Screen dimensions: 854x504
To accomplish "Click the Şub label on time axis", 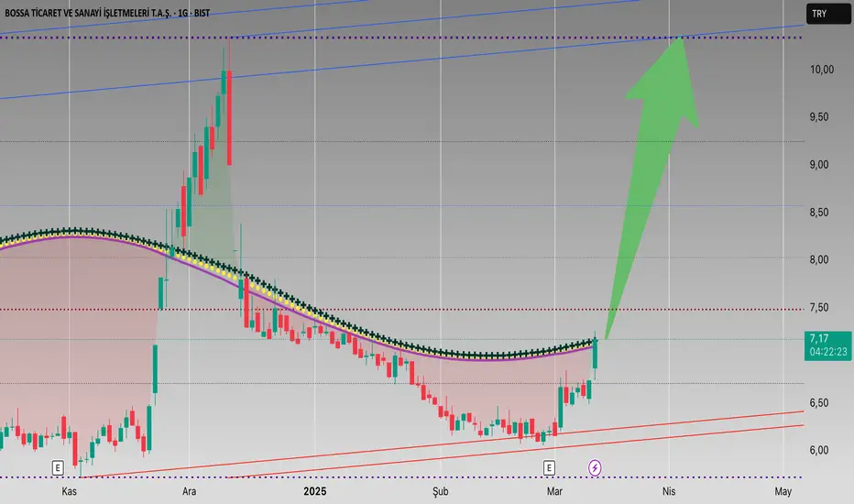I will (441, 491).
